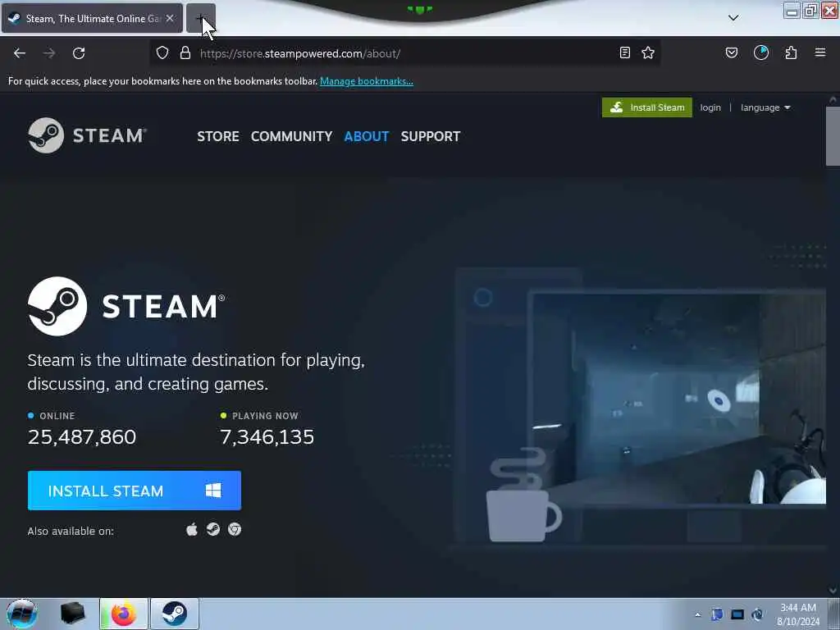The image size is (840, 630).
Task: Click the greyed forward navigation arrow
Action: tap(49, 53)
